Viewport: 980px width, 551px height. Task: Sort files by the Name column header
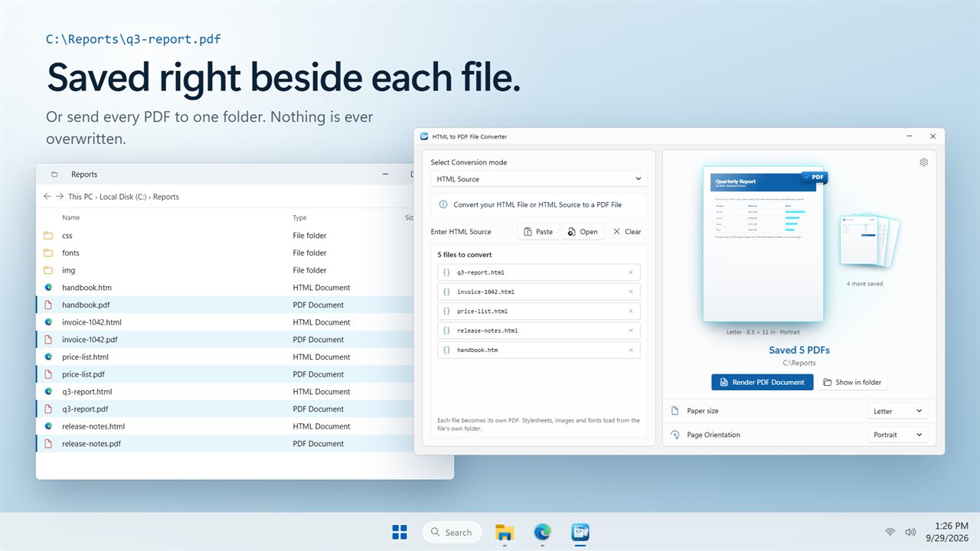(71, 218)
